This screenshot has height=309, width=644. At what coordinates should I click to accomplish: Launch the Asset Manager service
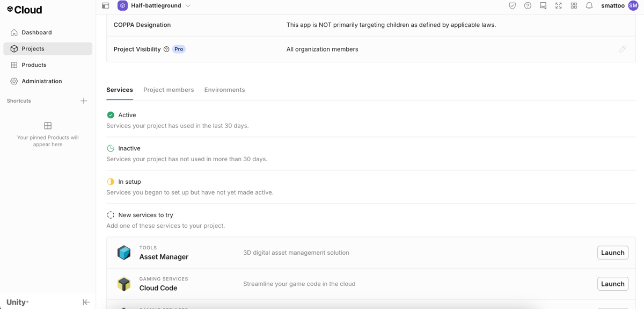[612, 253]
